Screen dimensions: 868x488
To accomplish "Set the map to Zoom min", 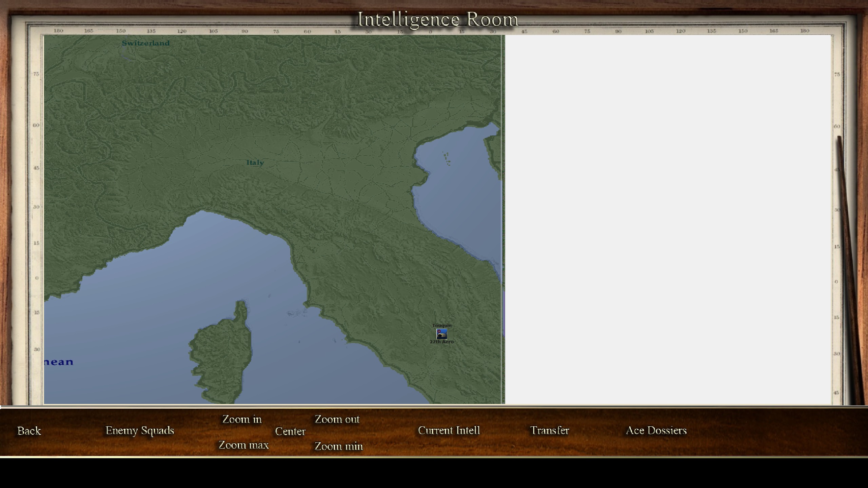I will (339, 446).
